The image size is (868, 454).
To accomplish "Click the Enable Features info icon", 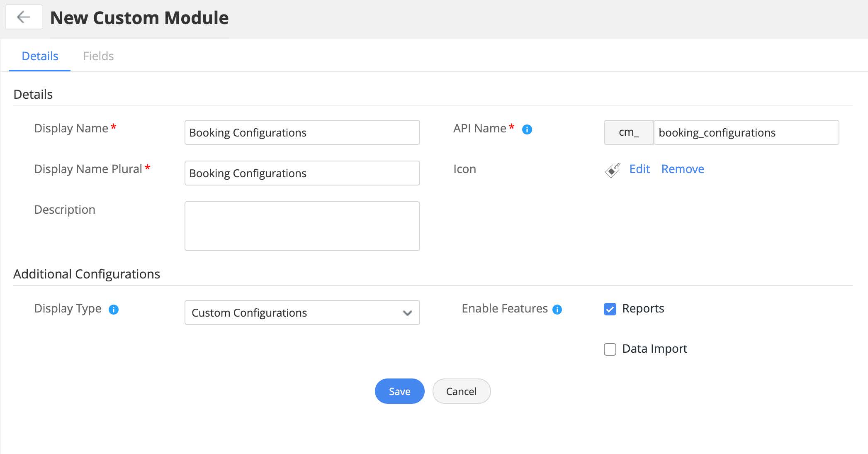I will (x=557, y=310).
